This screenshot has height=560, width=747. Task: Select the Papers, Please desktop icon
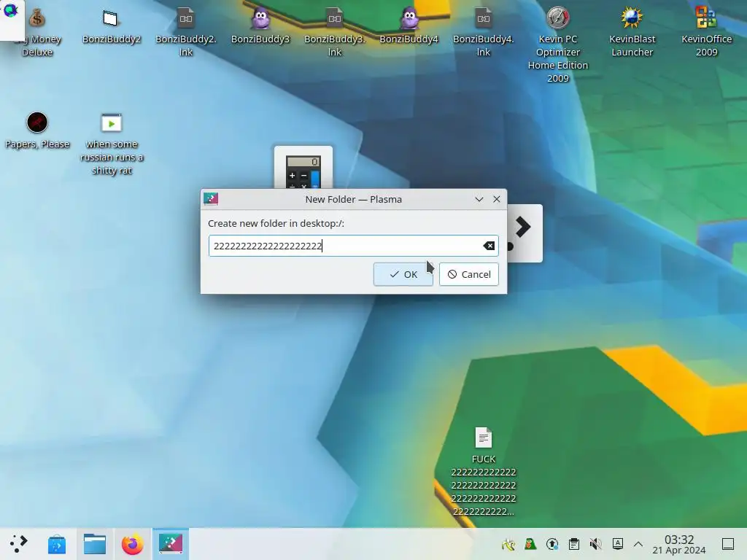(x=37, y=131)
